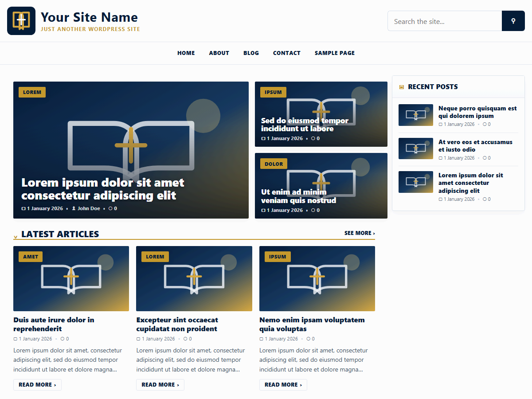This screenshot has width=532, height=399.
Task: Click Read More under Duis aute article
Action: [x=37, y=385]
